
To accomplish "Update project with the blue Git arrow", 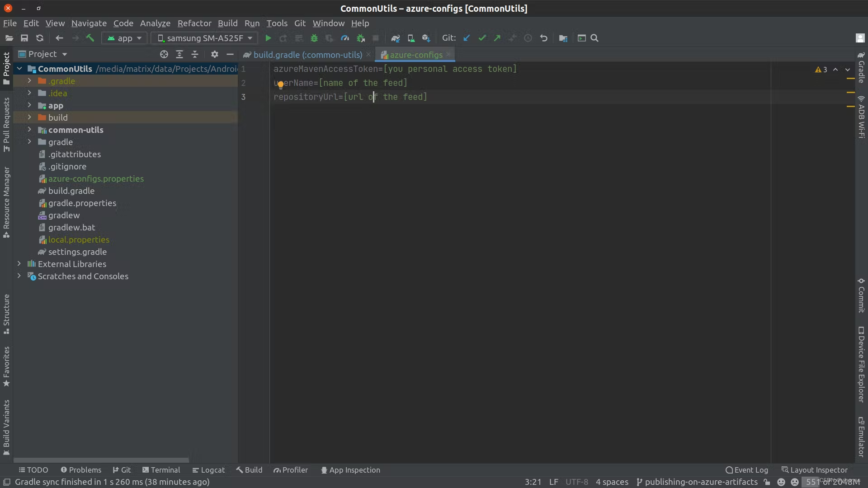I will pos(467,38).
